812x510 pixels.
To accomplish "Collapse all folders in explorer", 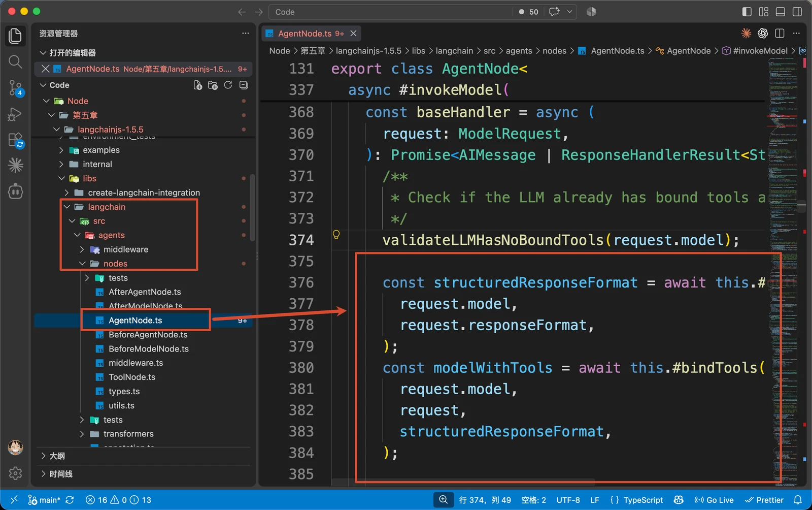I will [244, 85].
